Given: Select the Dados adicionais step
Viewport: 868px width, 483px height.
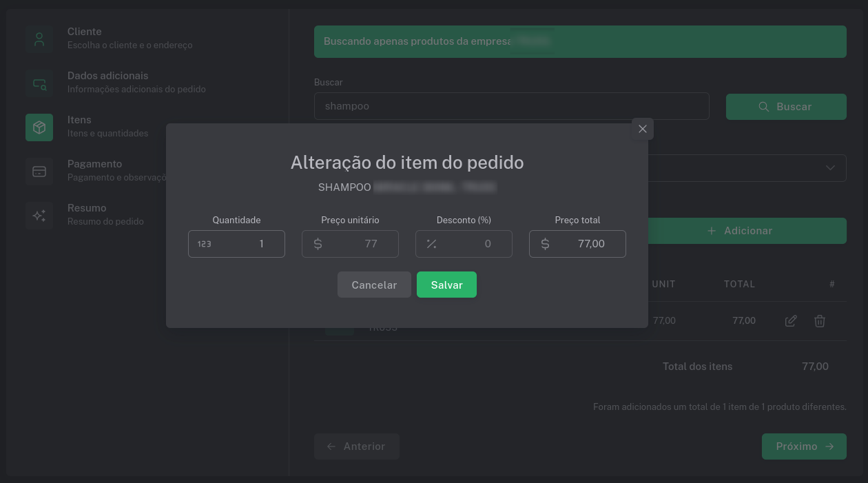Looking at the screenshot, I should click(x=107, y=76).
